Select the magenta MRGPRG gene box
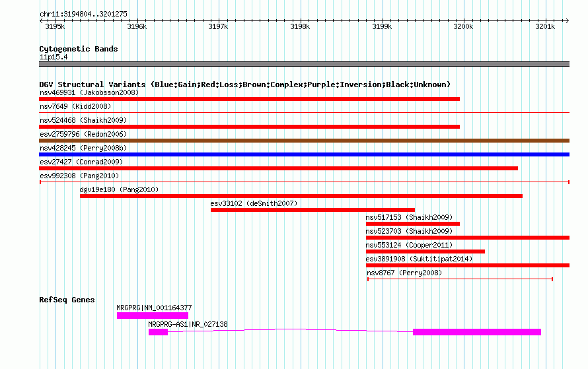Viewport: 588px width, 369px height. tap(153, 316)
